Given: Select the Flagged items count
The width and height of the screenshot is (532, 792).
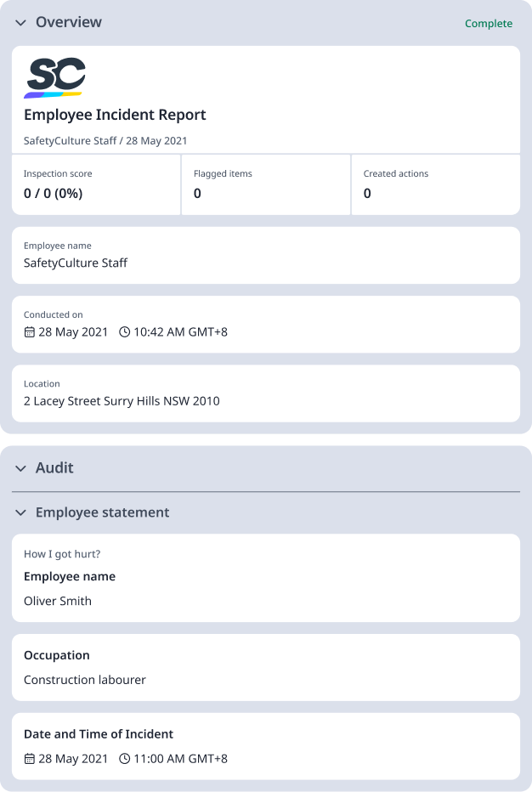Looking at the screenshot, I should (x=195, y=194).
